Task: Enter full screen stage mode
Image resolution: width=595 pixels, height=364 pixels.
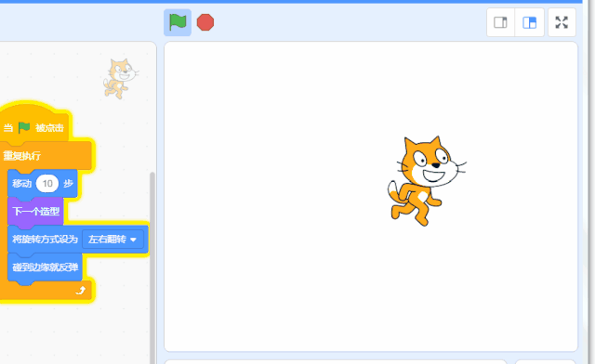Action: pos(562,22)
